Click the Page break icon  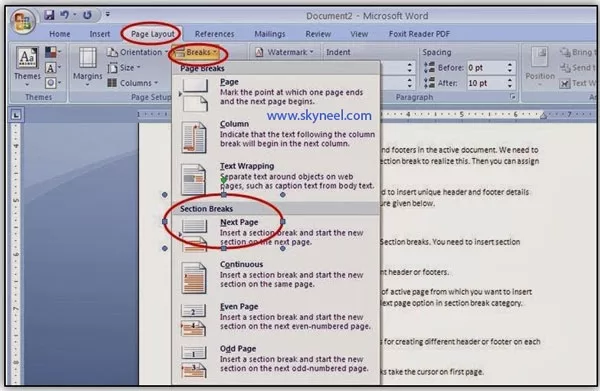click(195, 95)
